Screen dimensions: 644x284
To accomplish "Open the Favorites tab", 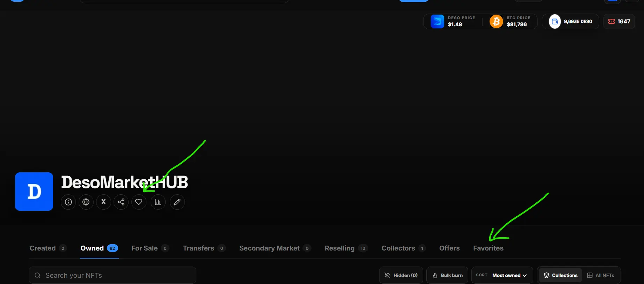I will 488,248.
